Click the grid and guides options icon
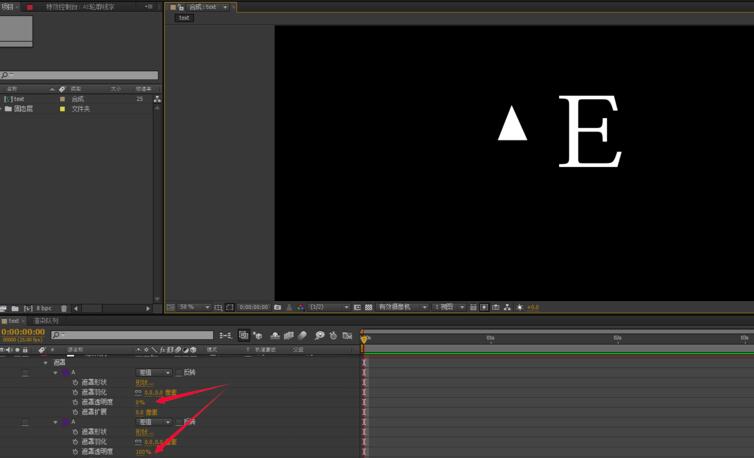754x458 pixels. point(218,307)
